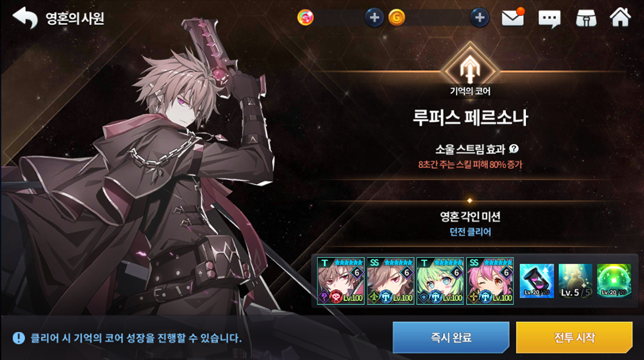This screenshot has width=644, height=360.
Task: Select the green-haired hero portrait
Action: (x=440, y=281)
